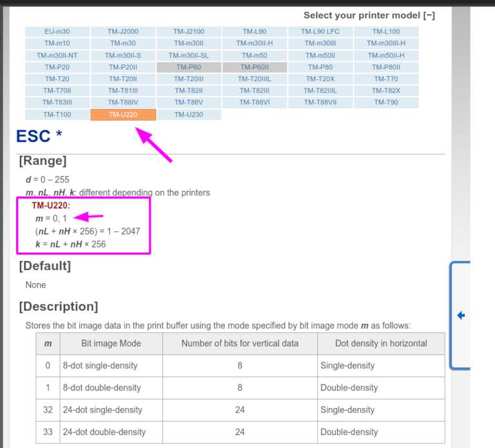Pick the TM-T100 model
This screenshot has width=495, height=448.
pyautogui.click(x=57, y=115)
